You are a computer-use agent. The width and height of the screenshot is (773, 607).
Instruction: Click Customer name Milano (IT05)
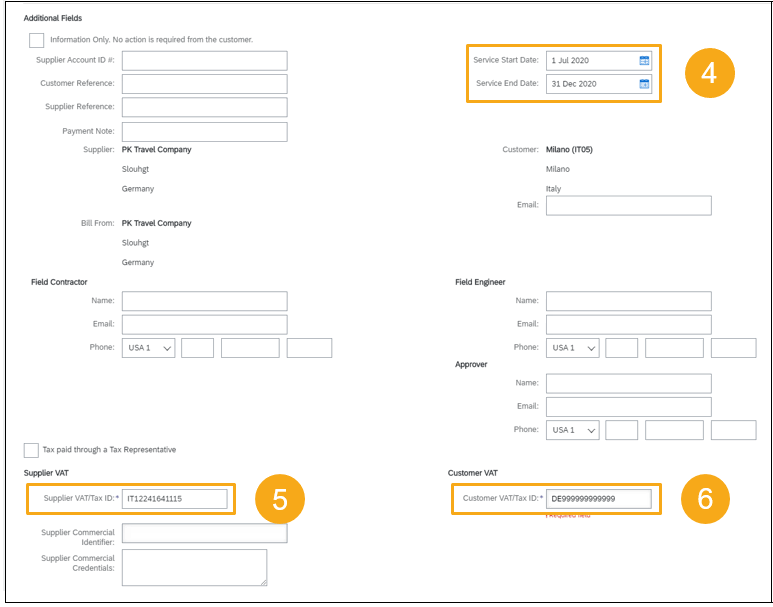tap(569, 149)
